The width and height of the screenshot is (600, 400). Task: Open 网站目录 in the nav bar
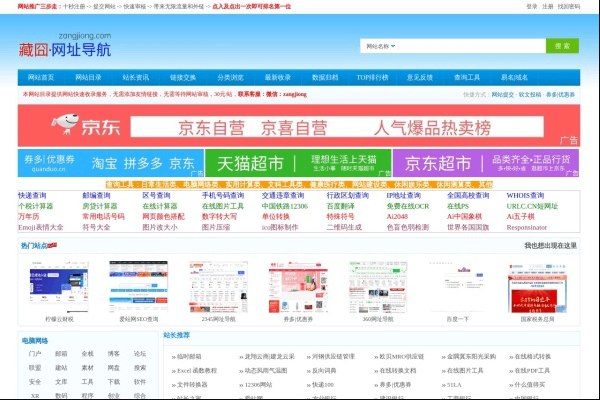(x=88, y=77)
